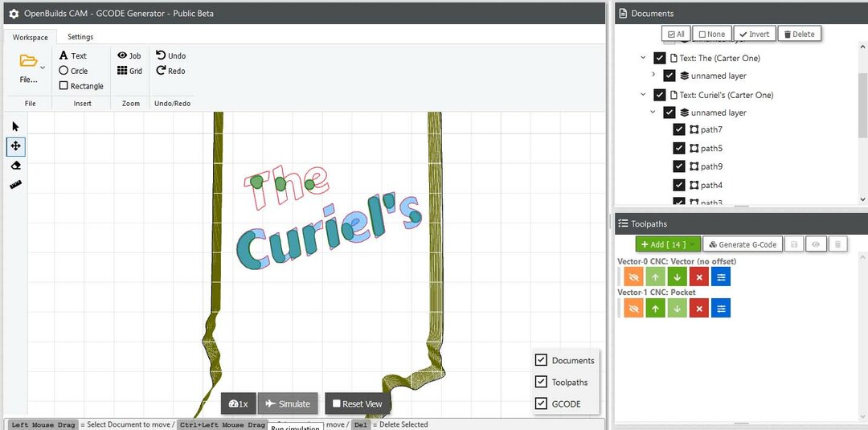
Task: Uncheck the path7 document checkbox
Action: (679, 129)
